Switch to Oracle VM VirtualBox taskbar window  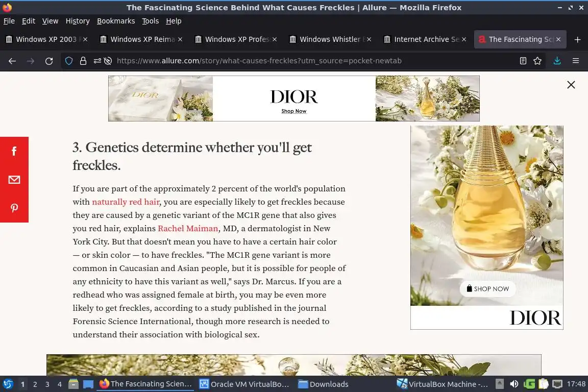(x=244, y=384)
